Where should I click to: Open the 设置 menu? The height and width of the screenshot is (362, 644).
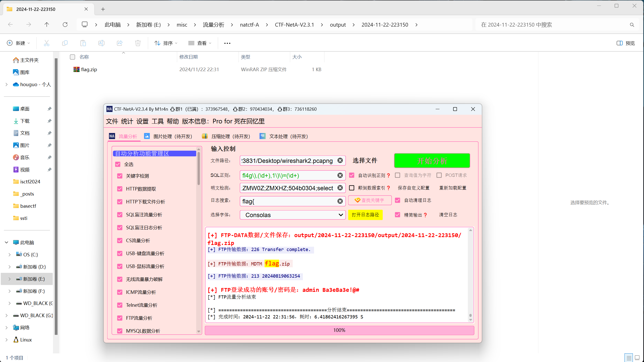(x=142, y=121)
